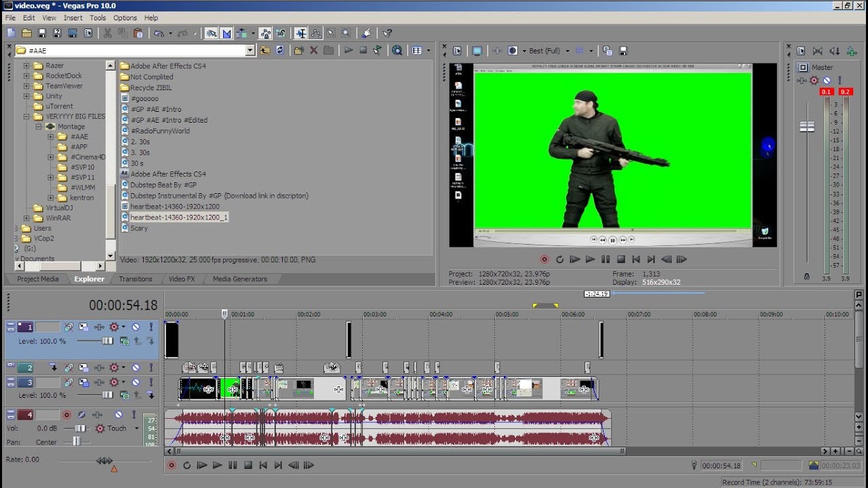Viewport: 868px width, 488px height.
Task: Expand the Razer folder in tree
Action: 27,66
